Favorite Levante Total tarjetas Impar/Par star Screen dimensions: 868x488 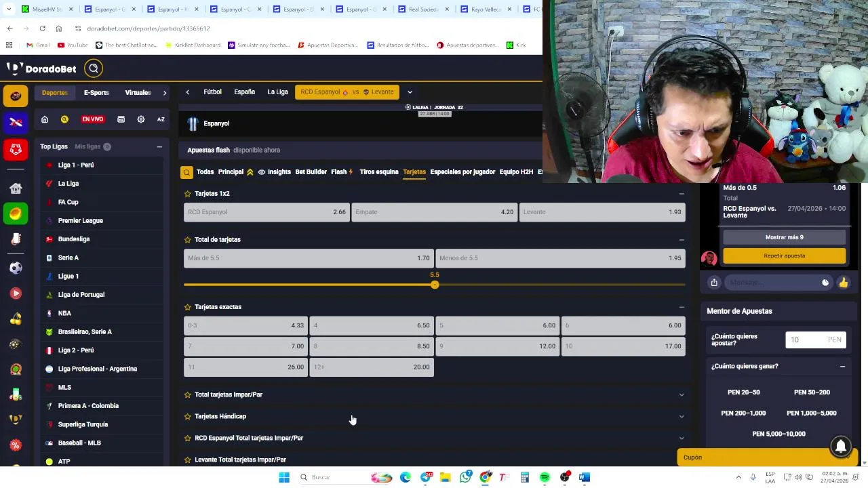(188, 460)
